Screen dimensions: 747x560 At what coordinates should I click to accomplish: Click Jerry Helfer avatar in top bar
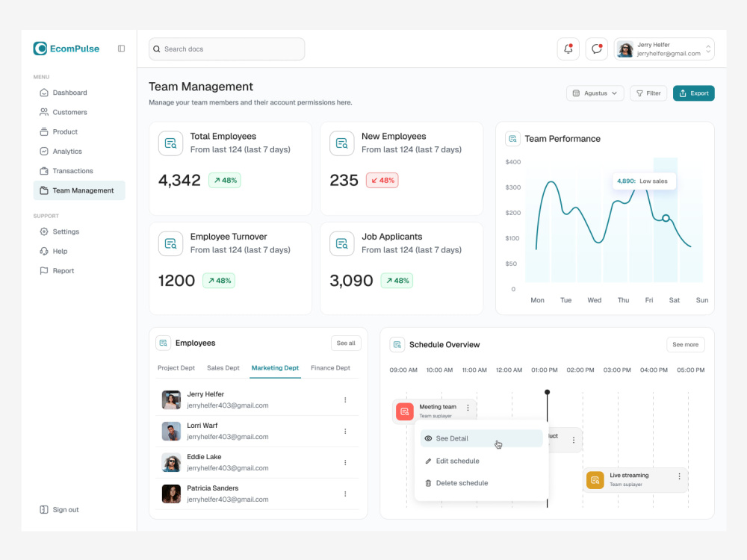click(625, 49)
